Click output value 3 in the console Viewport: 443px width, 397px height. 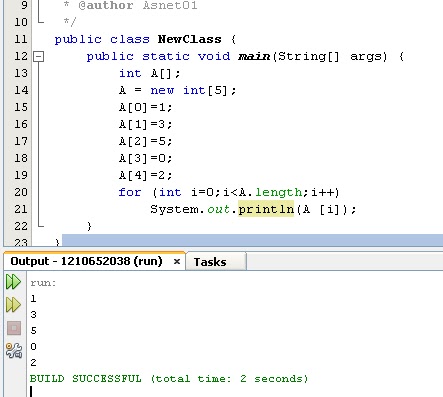[x=33, y=315]
